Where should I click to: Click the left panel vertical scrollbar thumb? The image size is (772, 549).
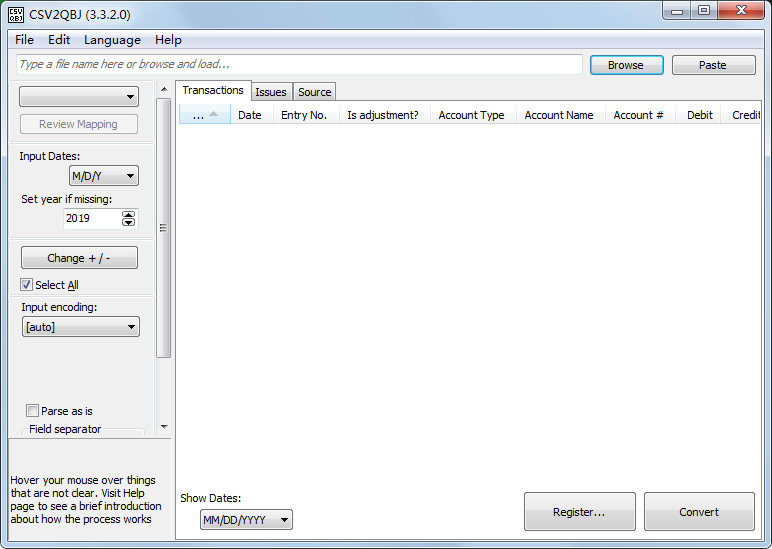163,228
